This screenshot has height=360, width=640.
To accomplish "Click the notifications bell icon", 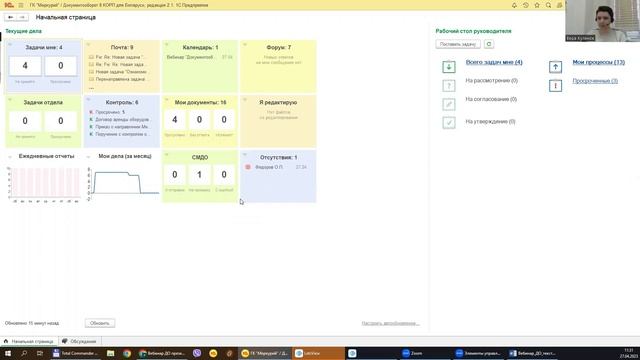I will [x=514, y=5].
